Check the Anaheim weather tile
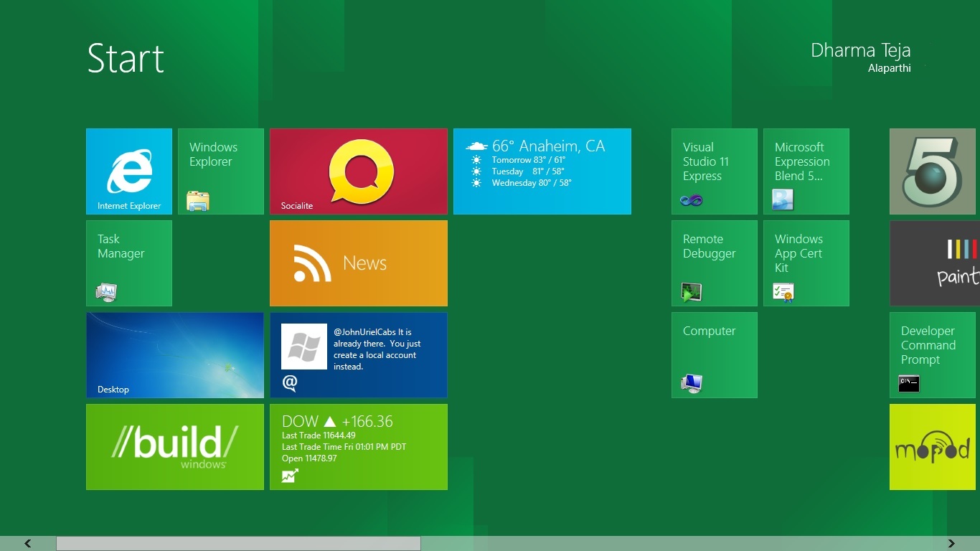 pyautogui.click(x=542, y=171)
